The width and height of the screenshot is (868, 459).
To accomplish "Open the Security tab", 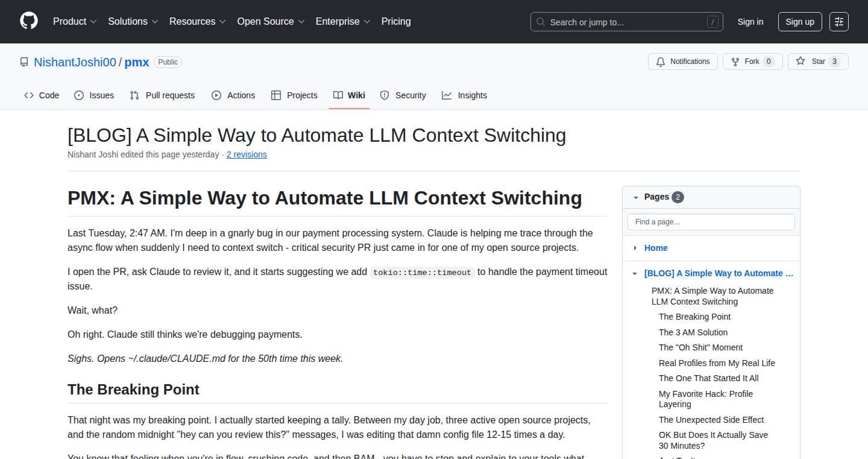I will click(403, 95).
